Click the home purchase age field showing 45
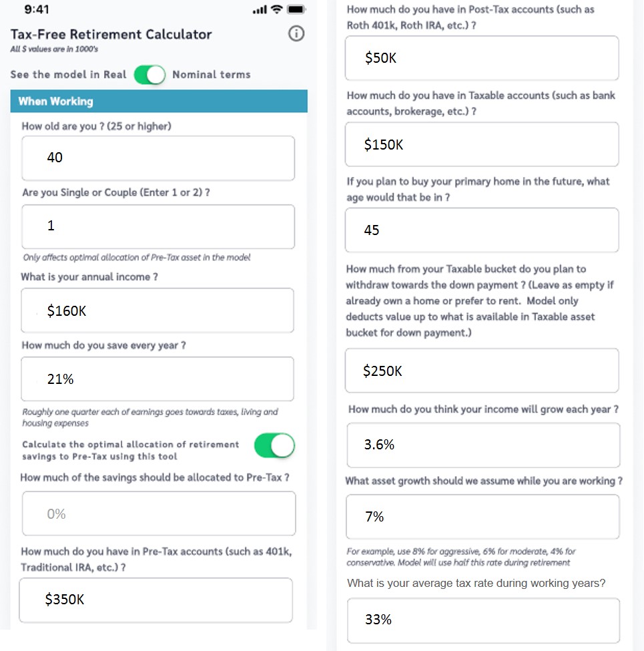Viewport: 644px width, 651px height. 482,230
